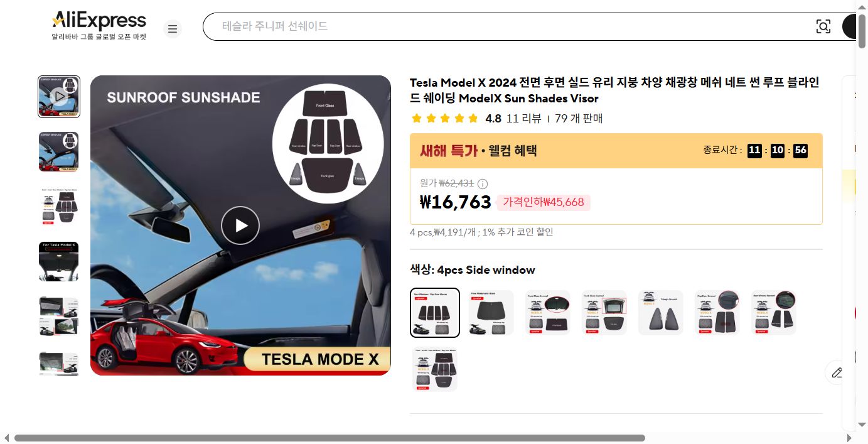Select the Front Windshield black variant

pos(491,313)
